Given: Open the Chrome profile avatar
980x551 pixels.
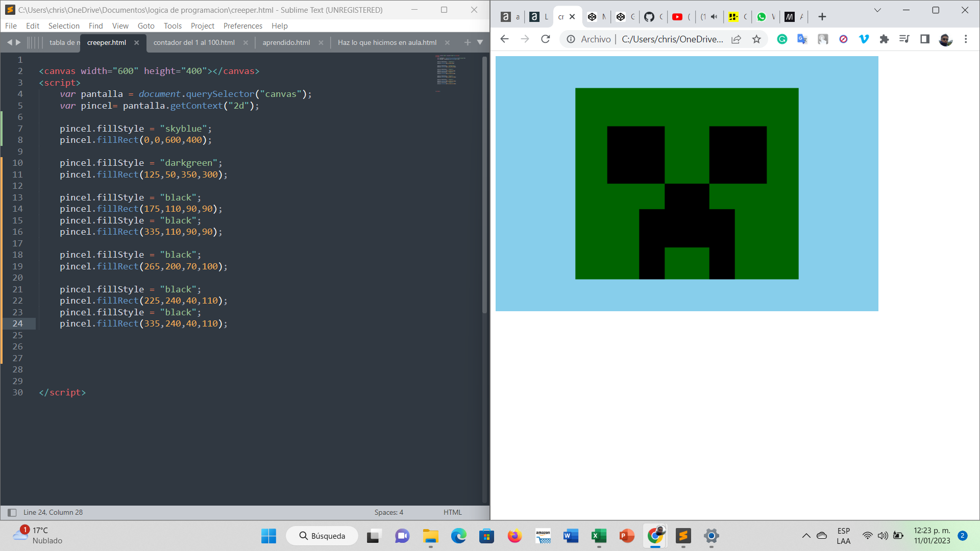Looking at the screenshot, I should (945, 39).
